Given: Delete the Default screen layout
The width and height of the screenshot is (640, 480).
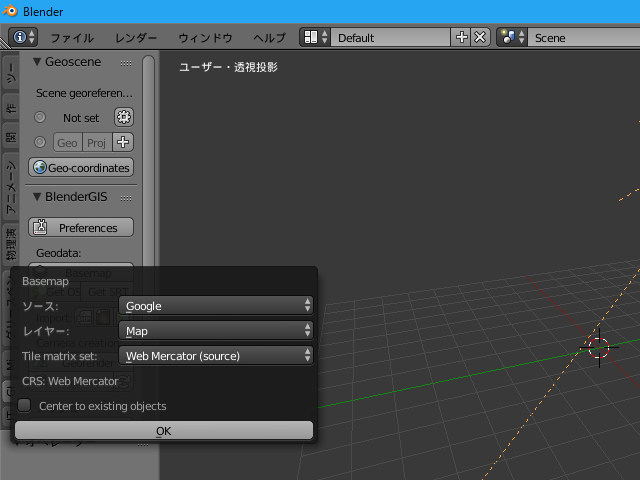Looking at the screenshot, I should [480, 37].
